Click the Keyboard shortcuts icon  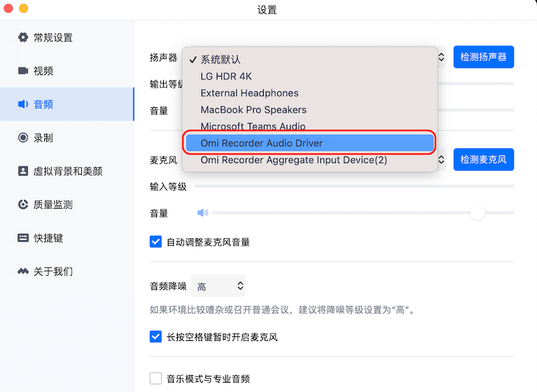tap(23, 238)
